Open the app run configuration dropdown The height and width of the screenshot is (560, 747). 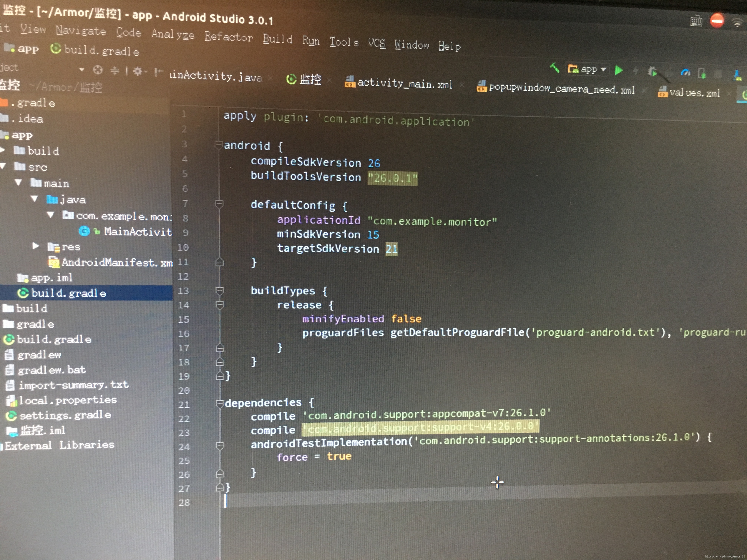pyautogui.click(x=587, y=69)
